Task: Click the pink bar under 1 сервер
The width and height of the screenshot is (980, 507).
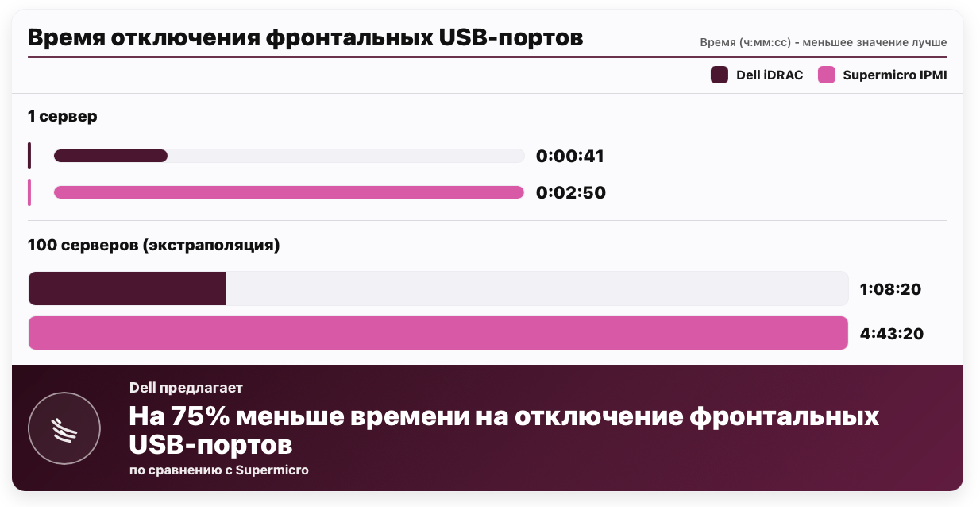Action: click(289, 192)
